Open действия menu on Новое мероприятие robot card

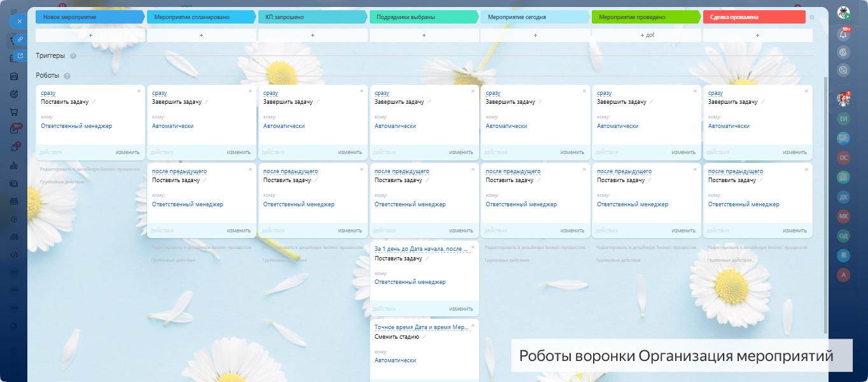[51, 152]
